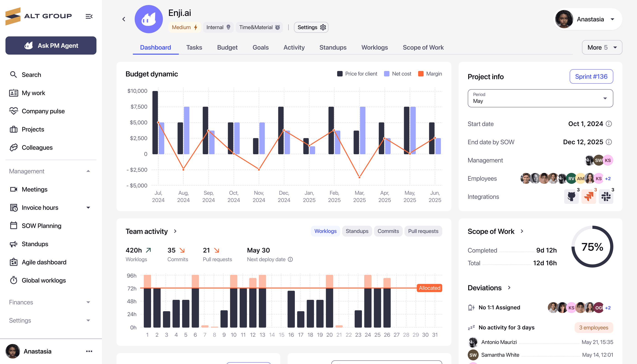Image resolution: width=637 pixels, height=364 pixels.
Task: Switch to the Budget tab
Action: [x=227, y=47]
